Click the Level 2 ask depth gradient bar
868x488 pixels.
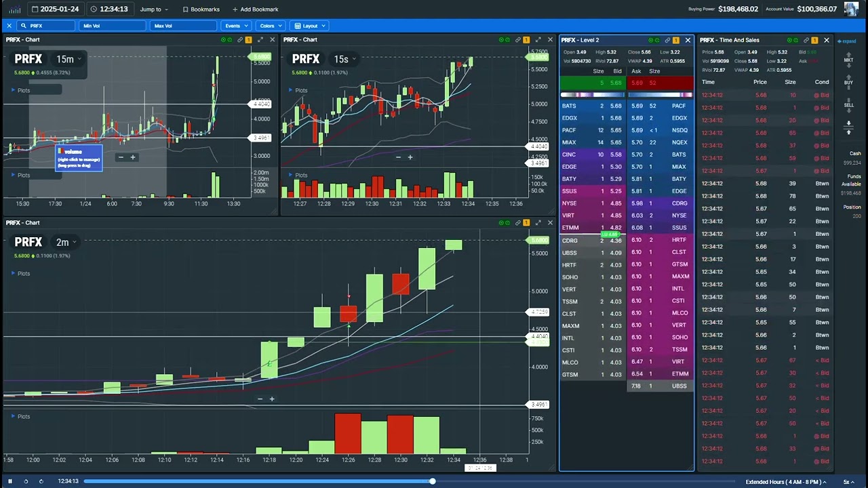[x=660, y=95]
